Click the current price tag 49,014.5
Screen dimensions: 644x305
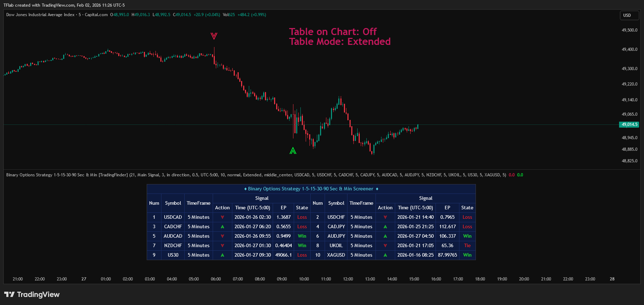click(629, 124)
